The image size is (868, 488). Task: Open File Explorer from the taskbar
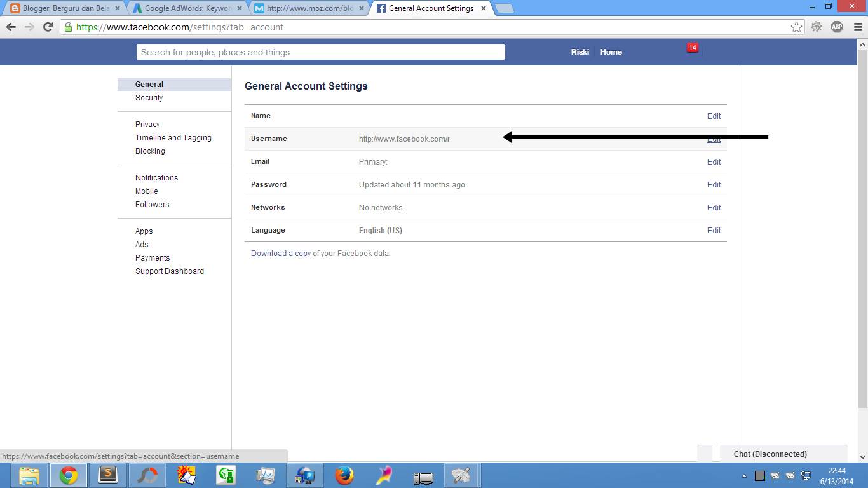tap(29, 475)
